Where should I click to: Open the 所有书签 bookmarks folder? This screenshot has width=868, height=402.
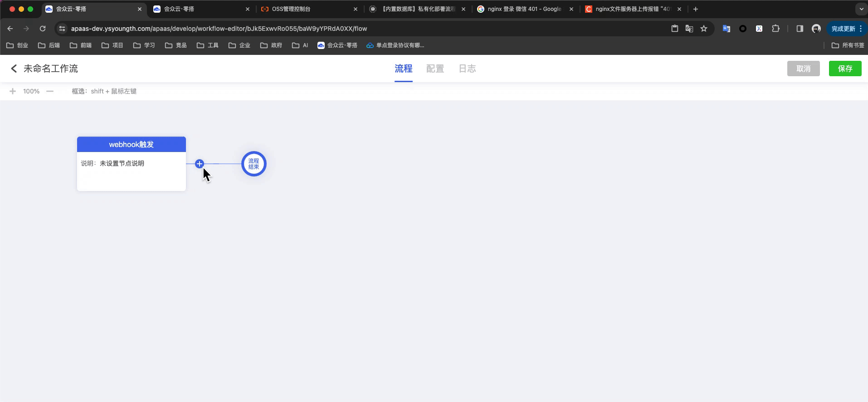point(848,45)
